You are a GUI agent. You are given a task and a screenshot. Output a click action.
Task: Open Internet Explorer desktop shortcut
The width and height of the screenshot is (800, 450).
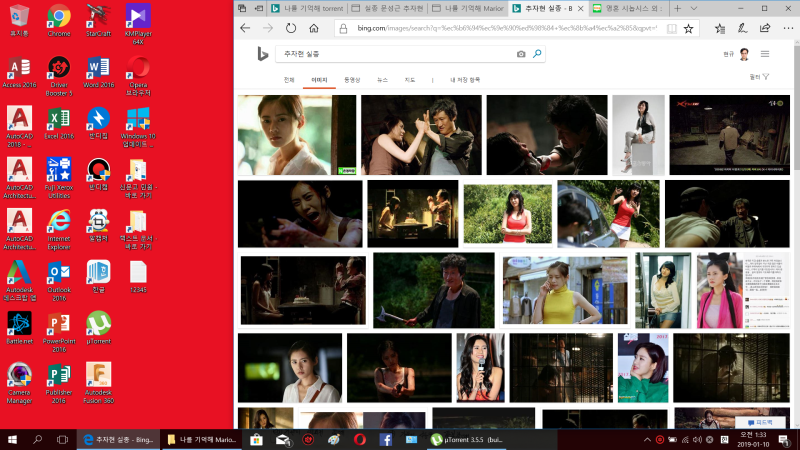pos(59,229)
